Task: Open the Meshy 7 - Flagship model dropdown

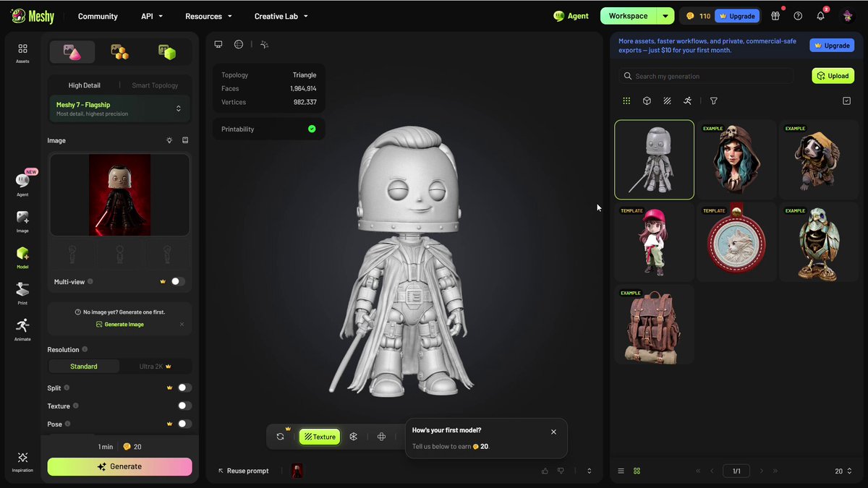Action: coord(119,108)
